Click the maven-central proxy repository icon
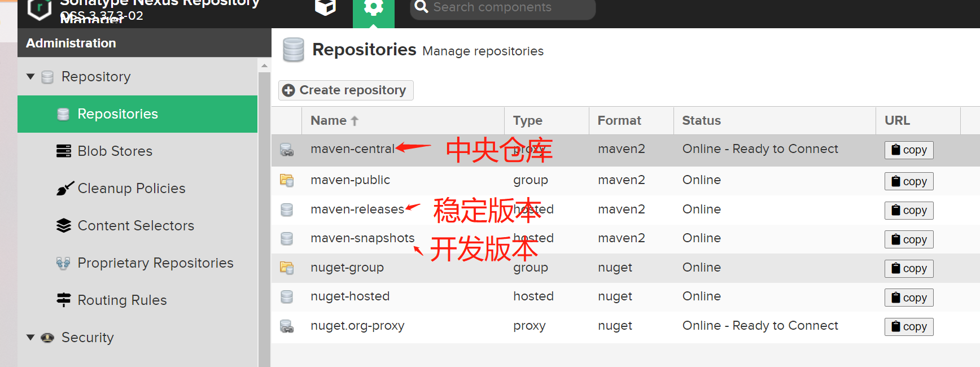The width and height of the screenshot is (980, 367). tap(287, 150)
